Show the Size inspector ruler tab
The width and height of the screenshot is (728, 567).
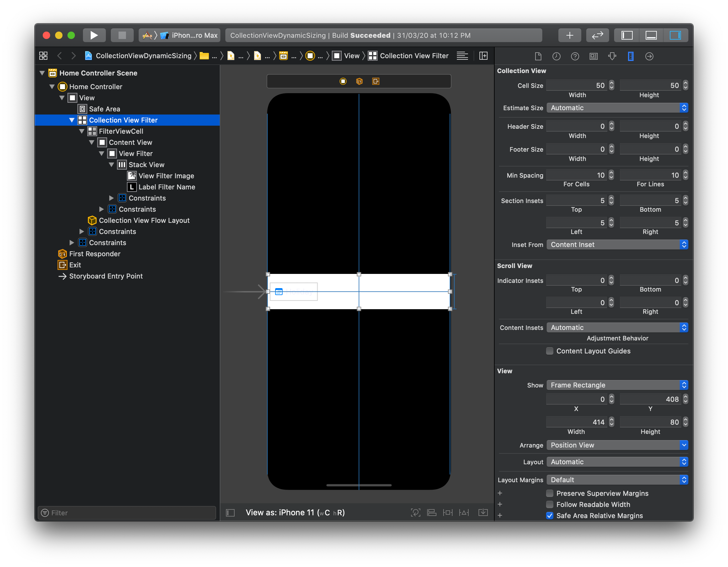click(631, 56)
